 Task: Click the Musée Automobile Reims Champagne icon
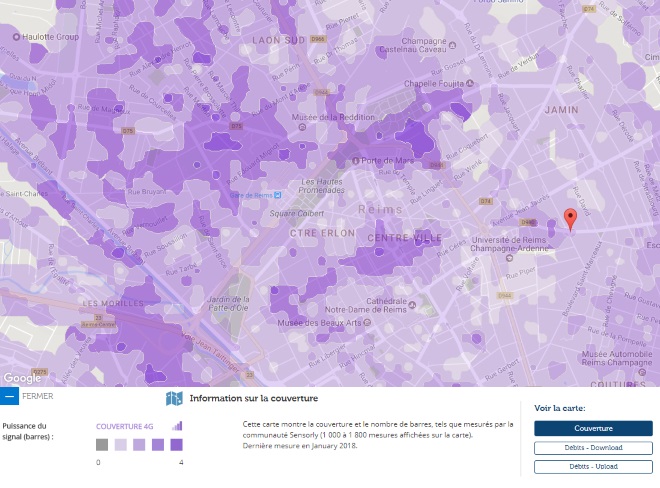tap(642, 372)
